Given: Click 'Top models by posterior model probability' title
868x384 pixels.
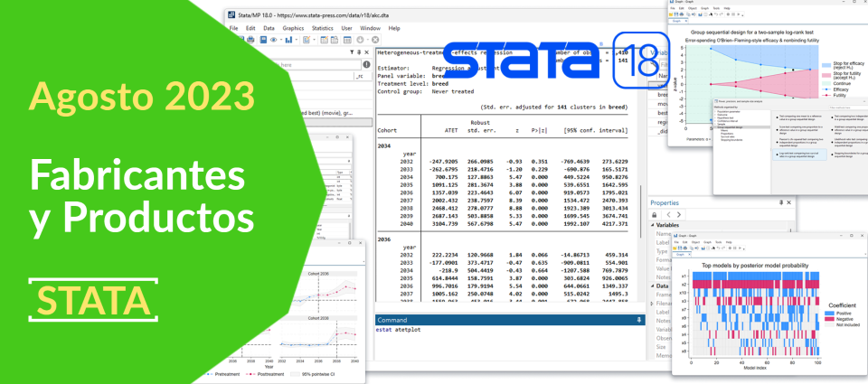Looking at the screenshot, I should tap(755, 266).
